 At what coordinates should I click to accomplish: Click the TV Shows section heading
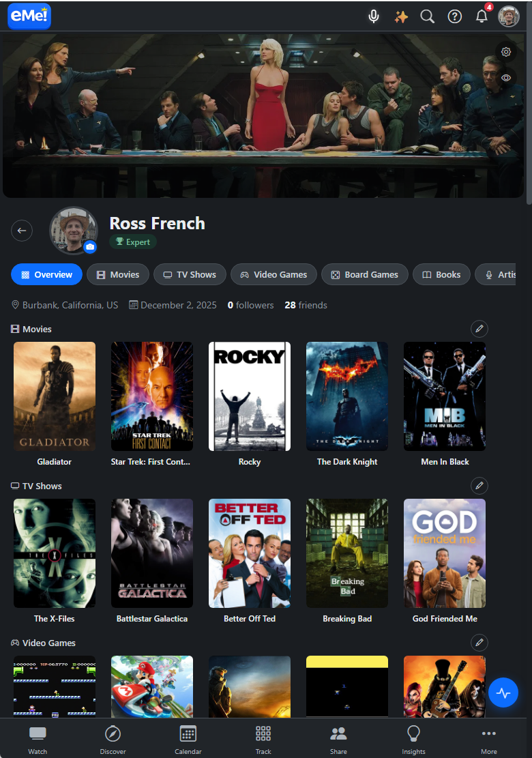tap(37, 486)
